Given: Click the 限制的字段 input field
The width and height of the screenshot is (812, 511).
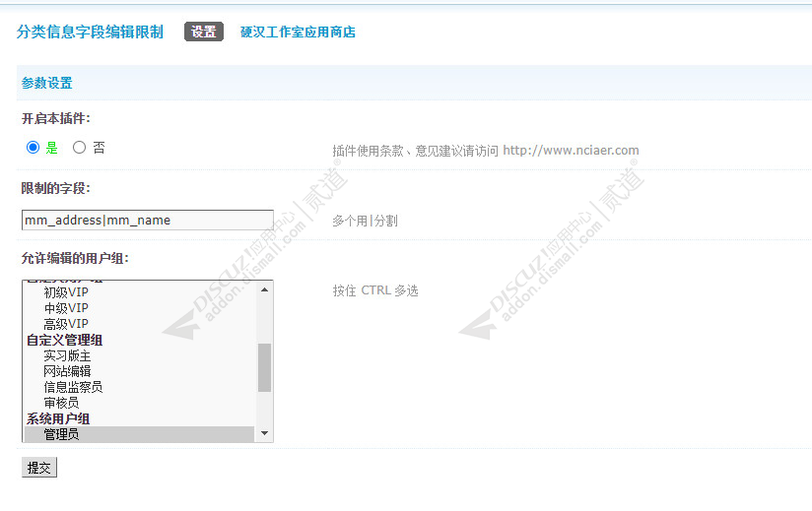Looking at the screenshot, I should click(148, 220).
